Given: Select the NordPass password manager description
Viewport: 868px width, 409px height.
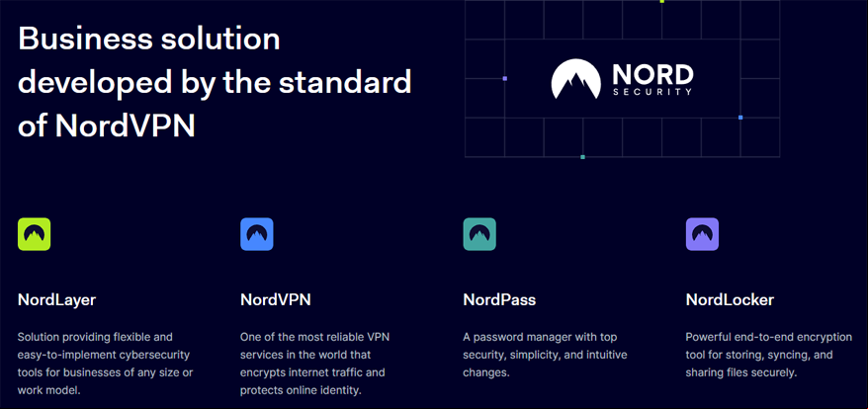Looking at the screenshot, I should pyautogui.click(x=546, y=355).
